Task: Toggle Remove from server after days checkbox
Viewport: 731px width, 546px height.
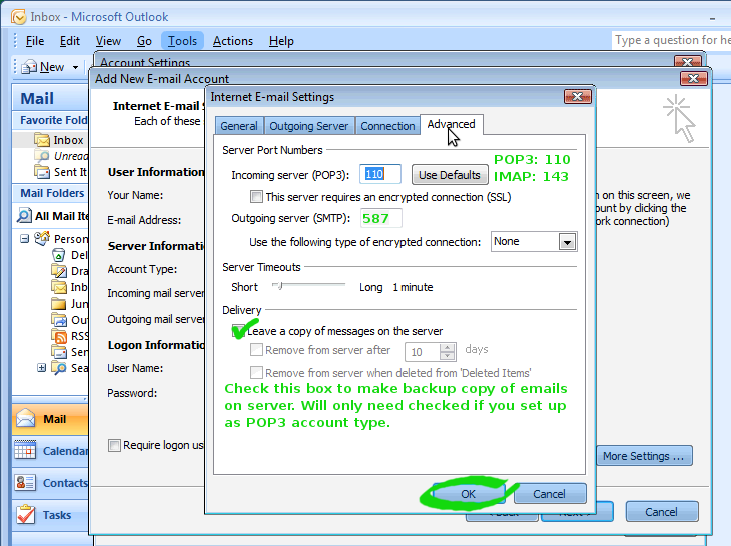Action: click(256, 350)
